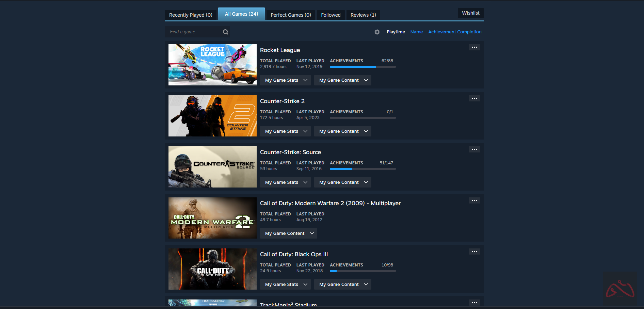Expand Counter-Strike 2 My Game Content

point(342,131)
